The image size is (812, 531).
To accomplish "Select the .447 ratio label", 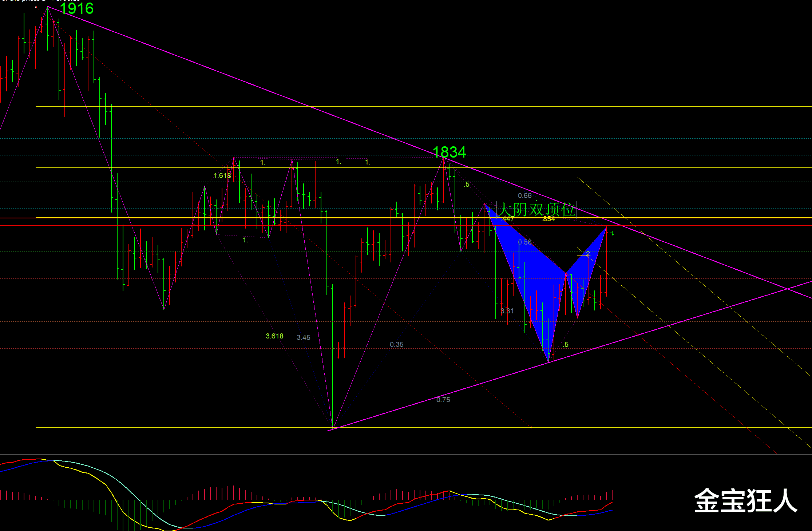I will coord(507,219).
